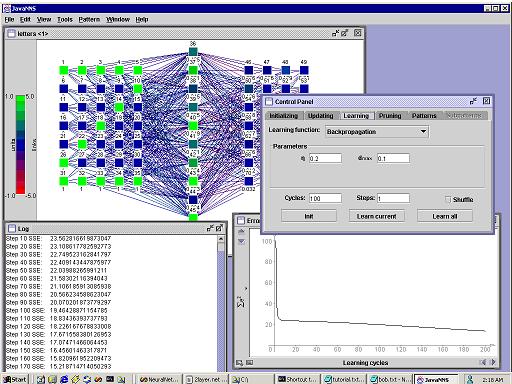Screen dimensions: 512x384
Task: Switch to the Initializing tab
Action: (284, 116)
